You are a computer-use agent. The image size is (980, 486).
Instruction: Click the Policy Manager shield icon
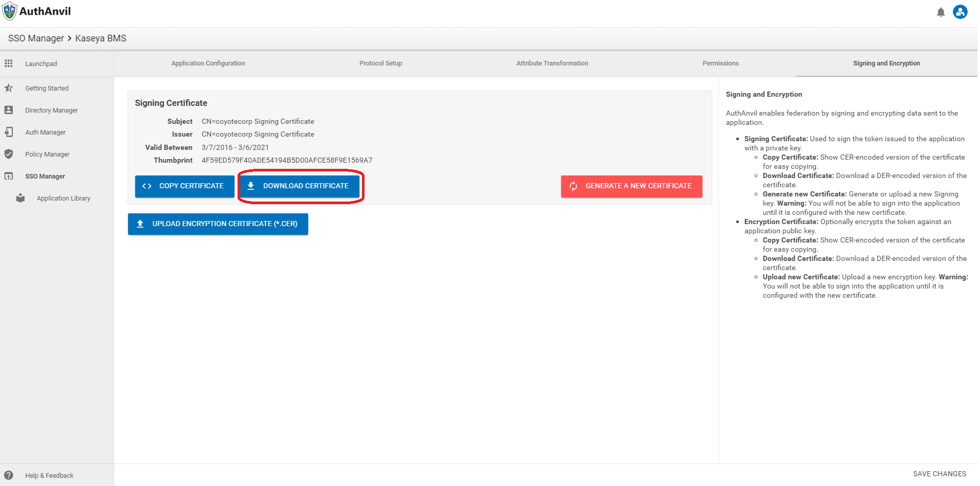[9, 154]
